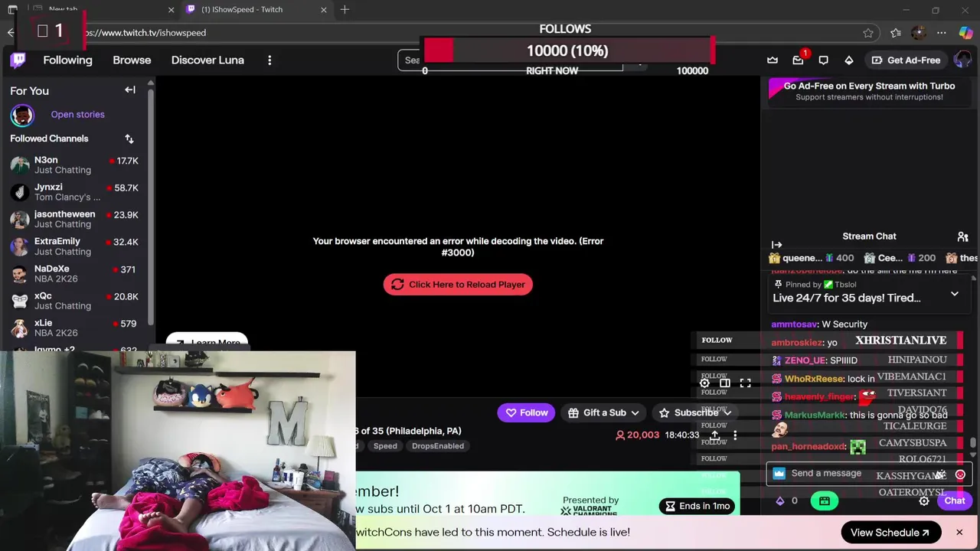Open the Browse nav tab
This screenshot has width=980, height=551.
pyautogui.click(x=132, y=60)
